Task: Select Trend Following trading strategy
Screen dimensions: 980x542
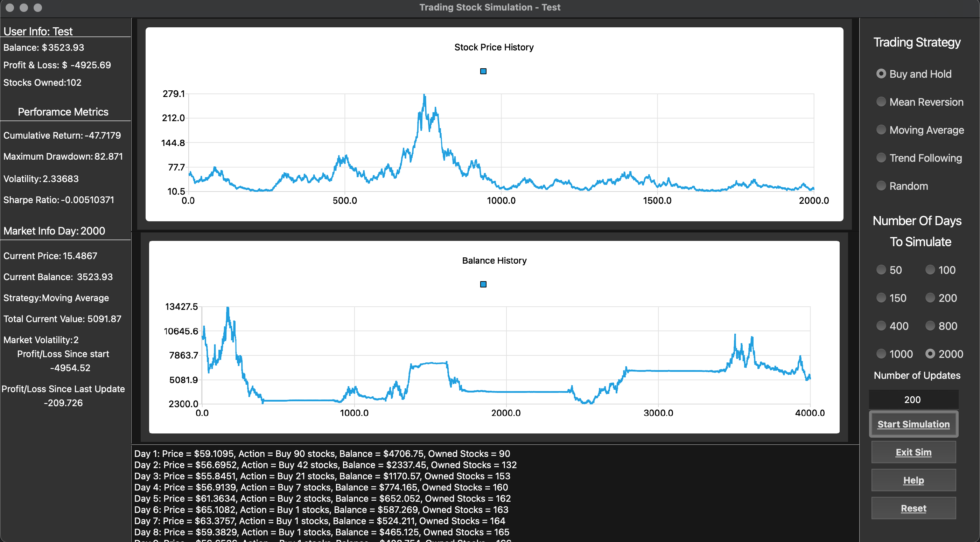Action: (879, 158)
